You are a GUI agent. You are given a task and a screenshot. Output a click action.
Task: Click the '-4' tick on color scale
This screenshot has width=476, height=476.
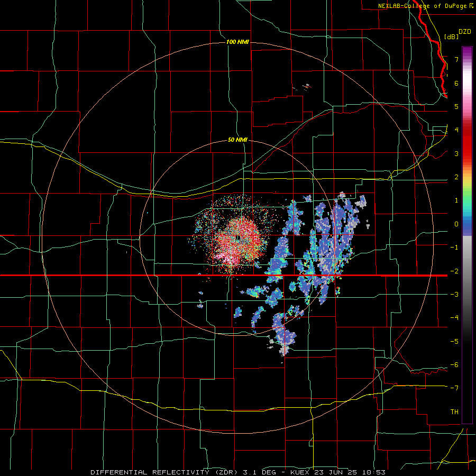click(454, 318)
